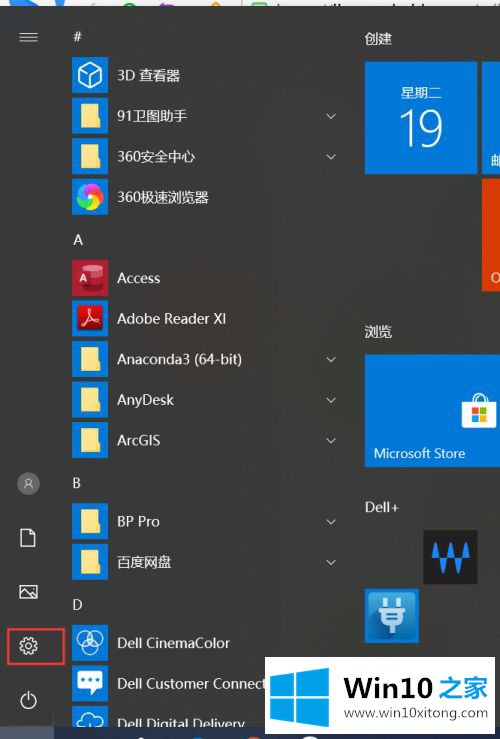Viewport: 500px width, 739px height.
Task: Open the Dell CinemaColor icon
Action: [x=90, y=643]
